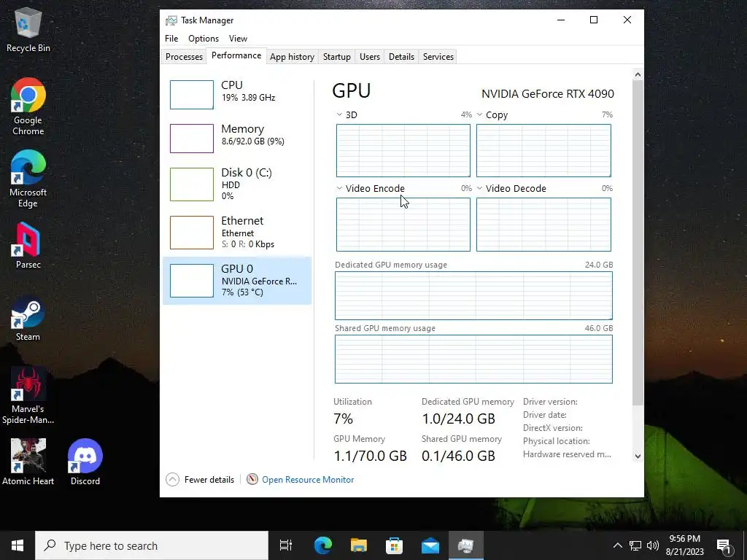
Task: Click the scrollbar up arrow in GPU pane
Action: pos(638,75)
